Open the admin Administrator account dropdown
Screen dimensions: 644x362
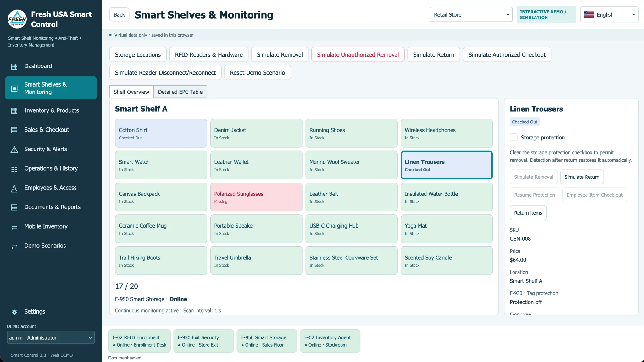point(51,337)
